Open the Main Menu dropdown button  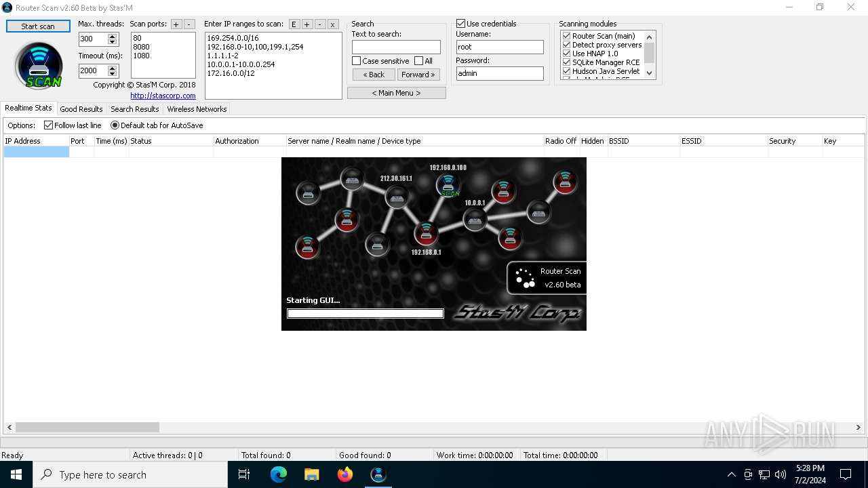[x=397, y=93]
